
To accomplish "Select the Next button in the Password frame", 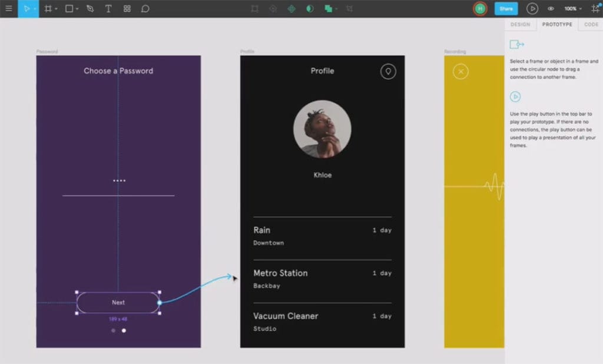I will (118, 302).
